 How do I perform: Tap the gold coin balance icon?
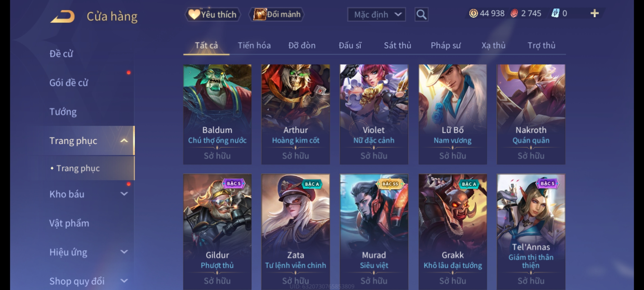473,13
